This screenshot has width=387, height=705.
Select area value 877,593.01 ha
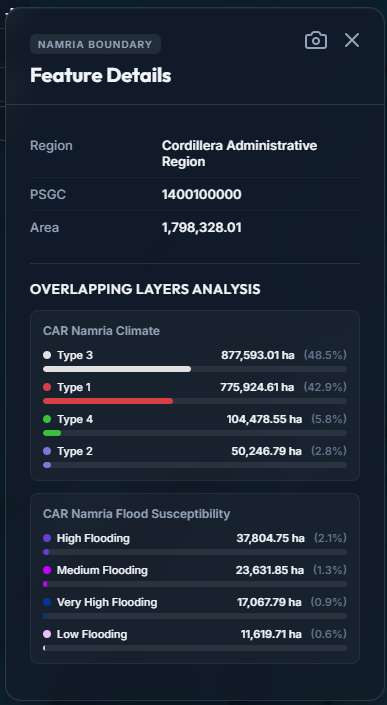tap(258, 355)
